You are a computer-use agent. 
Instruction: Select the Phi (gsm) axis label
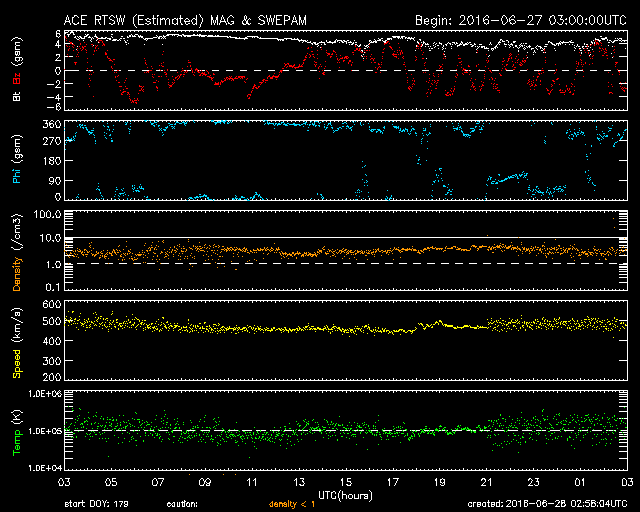click(17, 160)
